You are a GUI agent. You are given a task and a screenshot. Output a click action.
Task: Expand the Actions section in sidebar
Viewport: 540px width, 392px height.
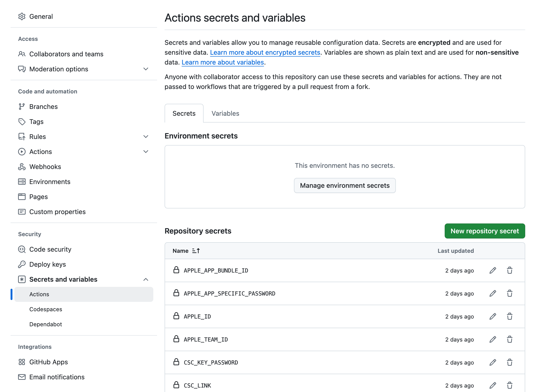(x=146, y=152)
